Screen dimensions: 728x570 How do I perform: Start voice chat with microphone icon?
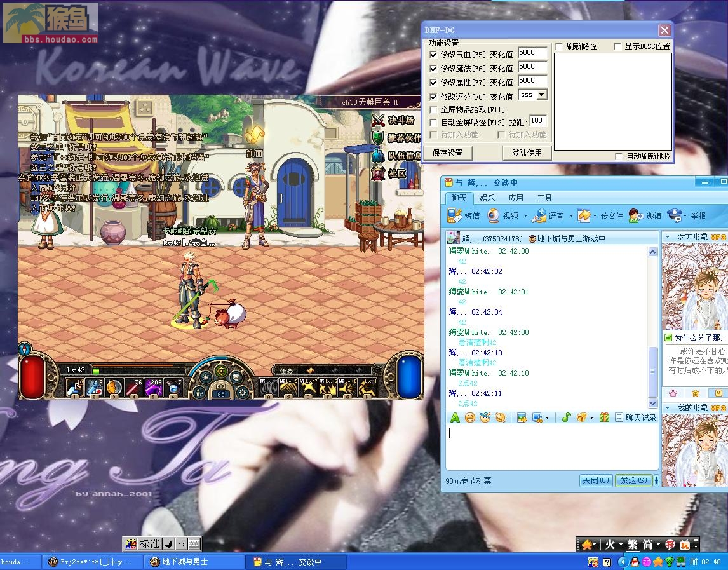(539, 215)
